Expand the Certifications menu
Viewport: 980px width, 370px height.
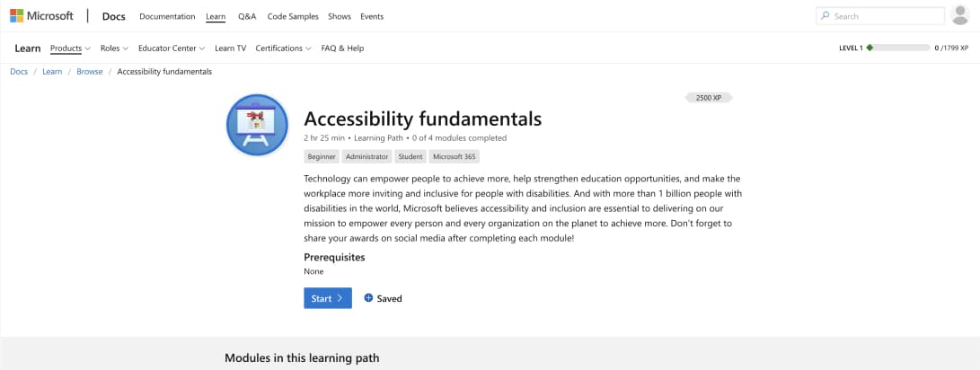283,48
